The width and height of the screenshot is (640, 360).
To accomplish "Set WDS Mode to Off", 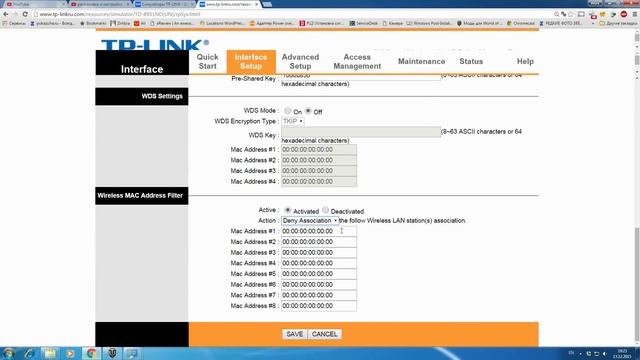I will pos(308,111).
